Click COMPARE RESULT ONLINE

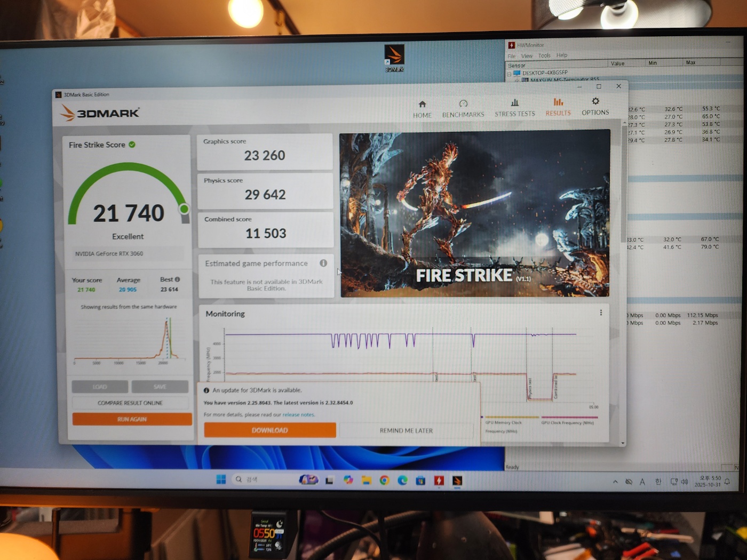pyautogui.click(x=130, y=403)
